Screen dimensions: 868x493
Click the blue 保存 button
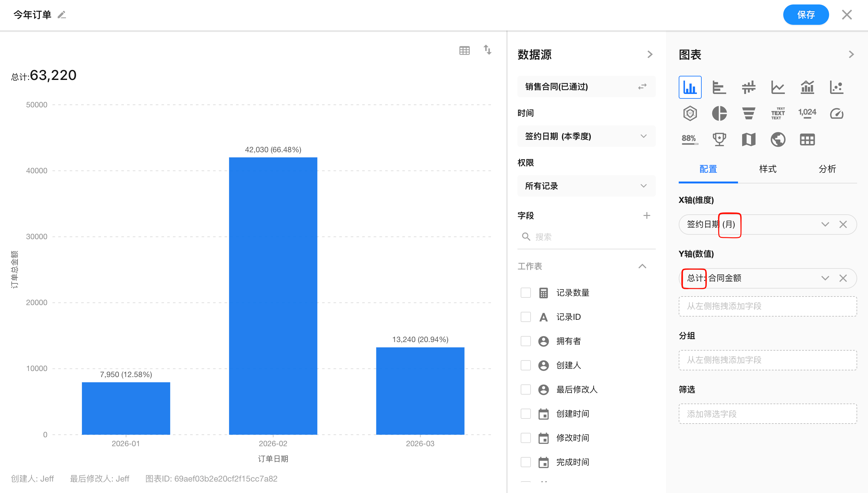pyautogui.click(x=806, y=15)
